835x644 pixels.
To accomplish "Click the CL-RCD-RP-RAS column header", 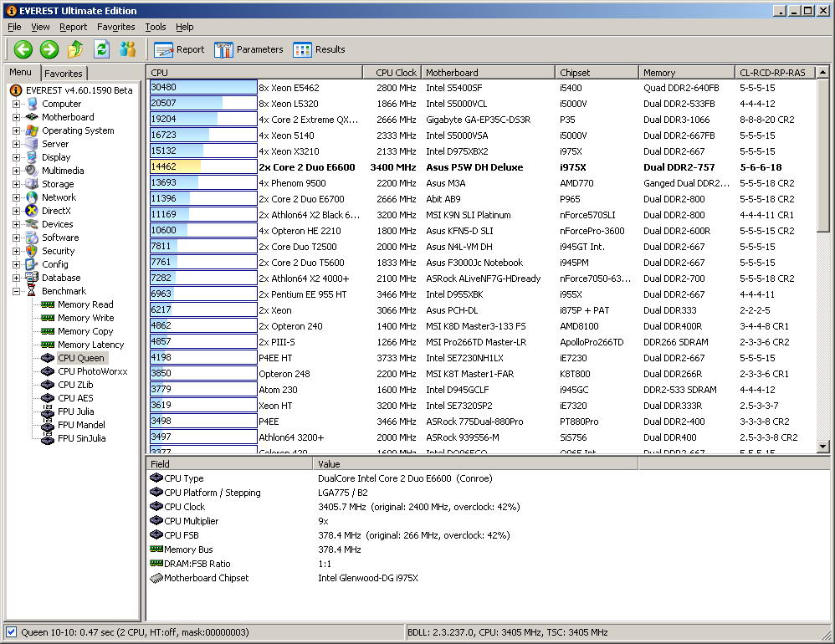I will click(775, 73).
